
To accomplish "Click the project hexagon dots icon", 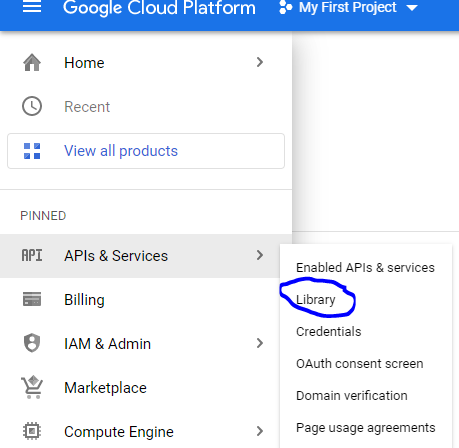I will click(x=285, y=7).
